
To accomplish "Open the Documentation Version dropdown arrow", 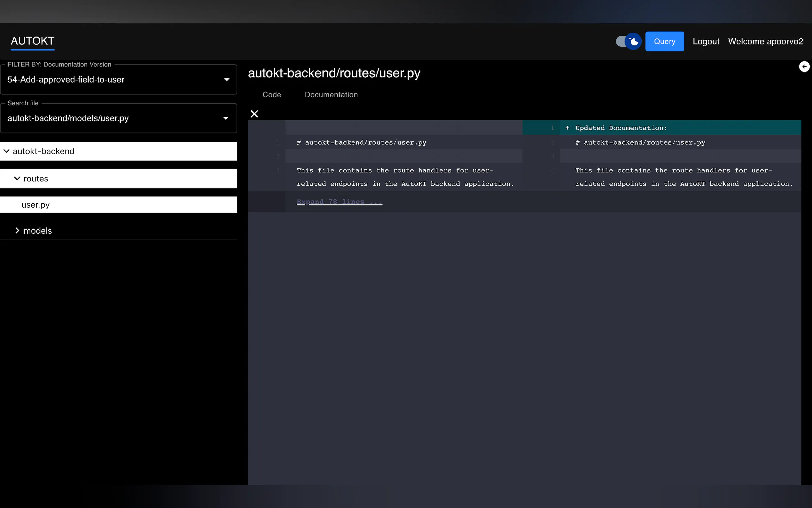I will pos(227,80).
